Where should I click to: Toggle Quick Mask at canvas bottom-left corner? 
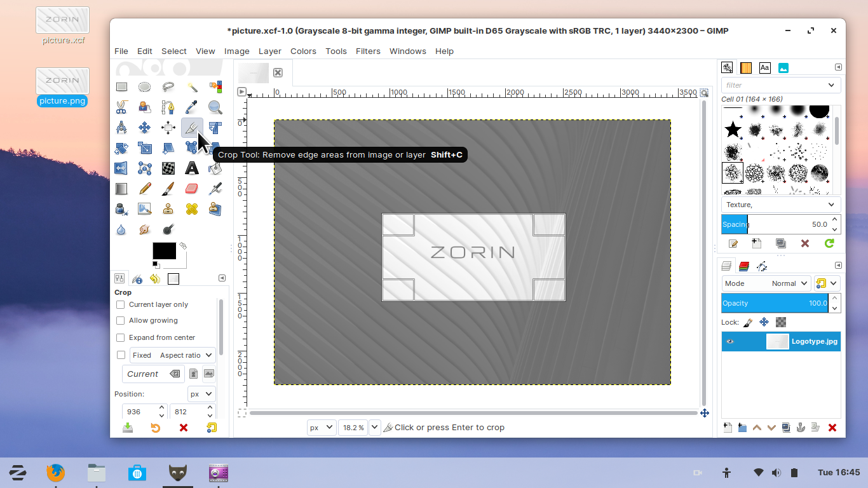click(x=241, y=413)
